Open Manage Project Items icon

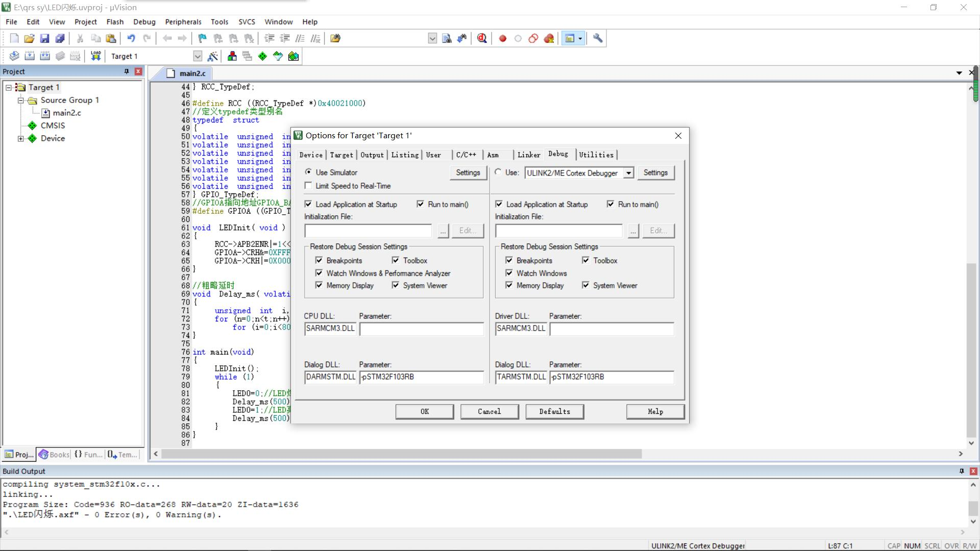[232, 56]
